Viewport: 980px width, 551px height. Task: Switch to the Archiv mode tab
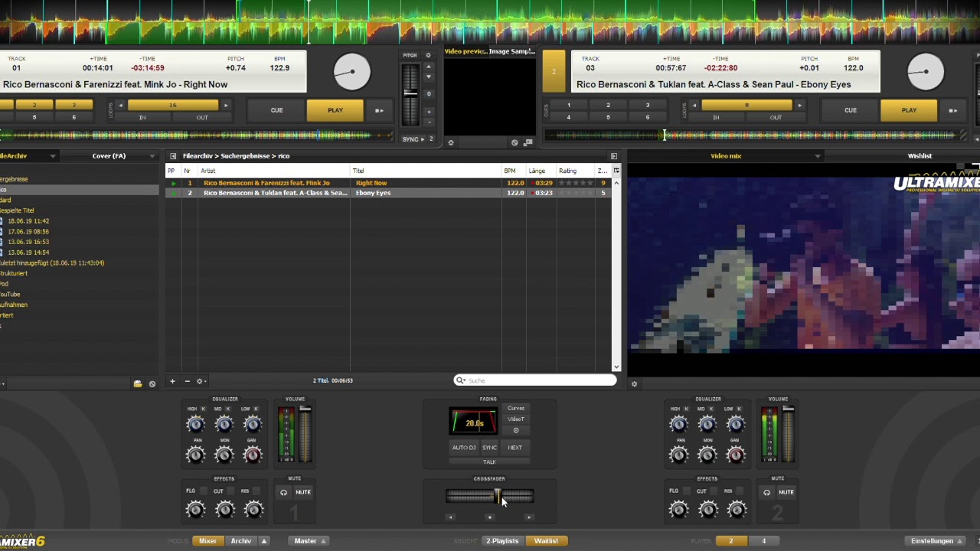241,541
